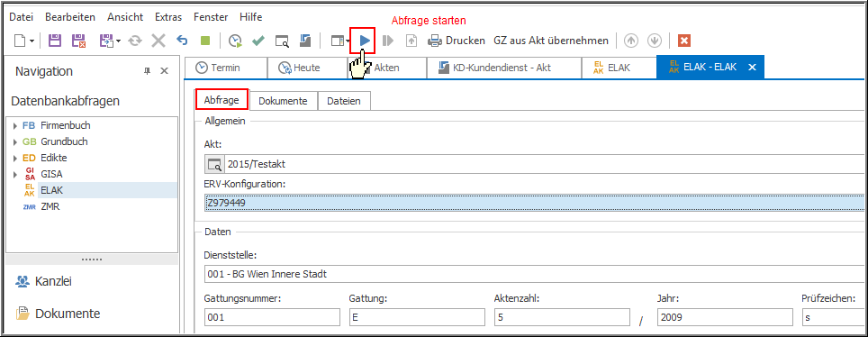Pin the Navigation panel
This screenshot has height=337, width=868.
click(x=147, y=71)
